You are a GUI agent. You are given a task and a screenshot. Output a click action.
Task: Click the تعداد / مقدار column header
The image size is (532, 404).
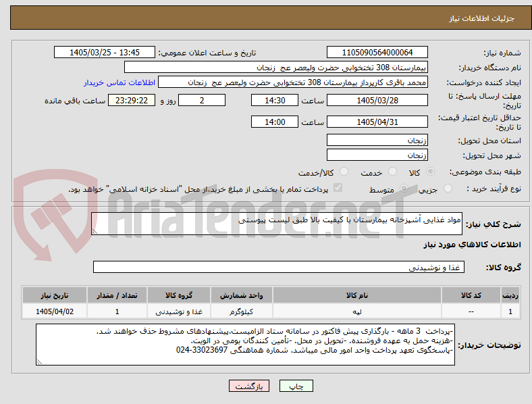[x=117, y=295]
